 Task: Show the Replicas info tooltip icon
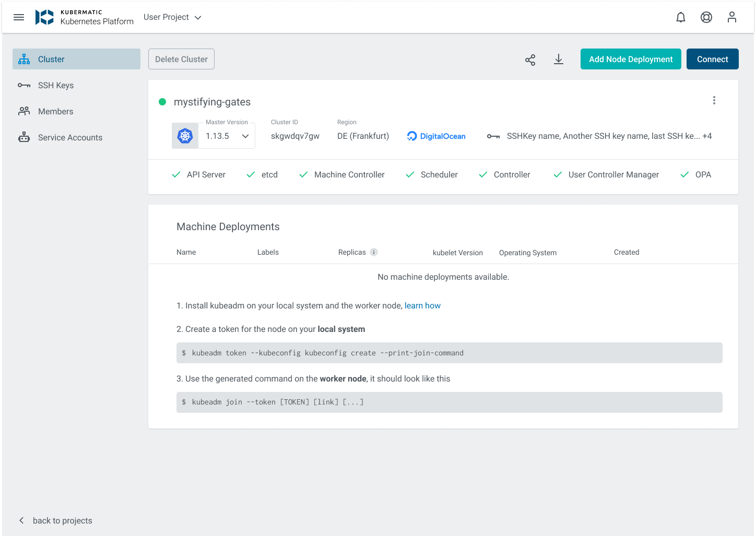(374, 252)
